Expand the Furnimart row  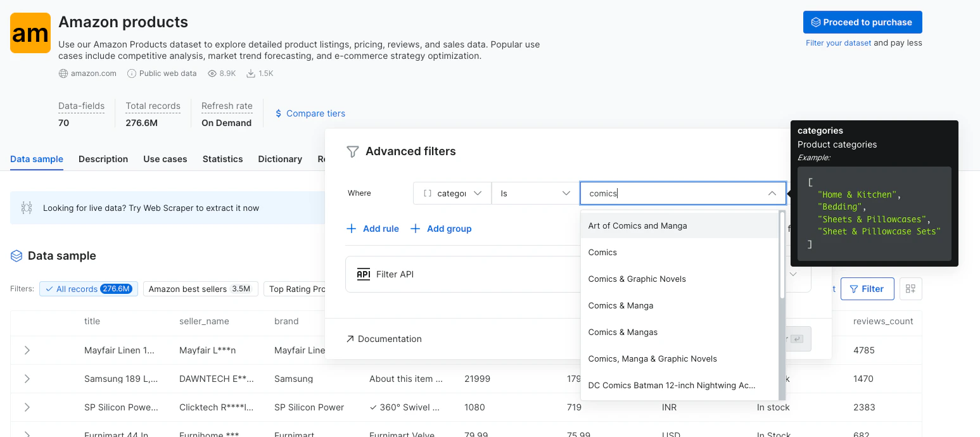pyautogui.click(x=27, y=434)
